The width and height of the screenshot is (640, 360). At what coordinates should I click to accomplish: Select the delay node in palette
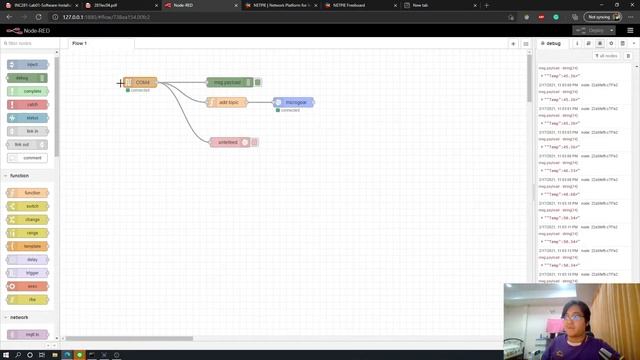[28, 260]
